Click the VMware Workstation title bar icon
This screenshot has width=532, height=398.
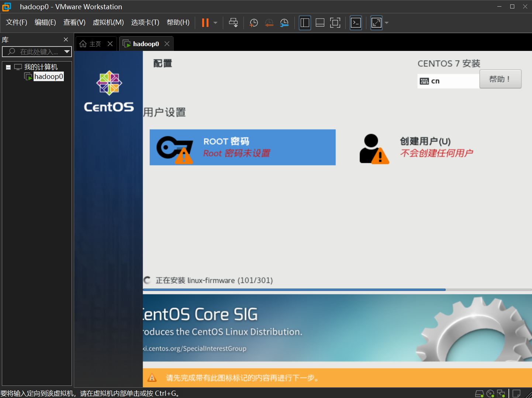7,7
